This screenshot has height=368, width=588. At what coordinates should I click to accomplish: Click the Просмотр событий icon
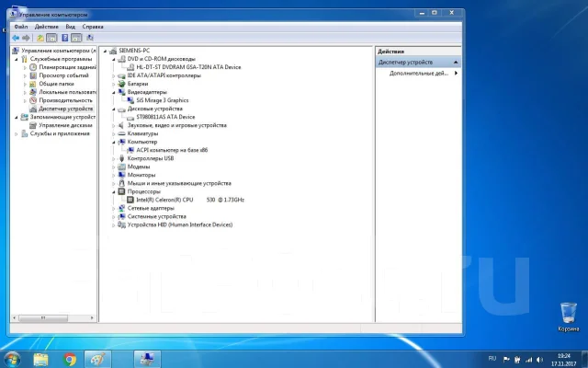point(33,75)
